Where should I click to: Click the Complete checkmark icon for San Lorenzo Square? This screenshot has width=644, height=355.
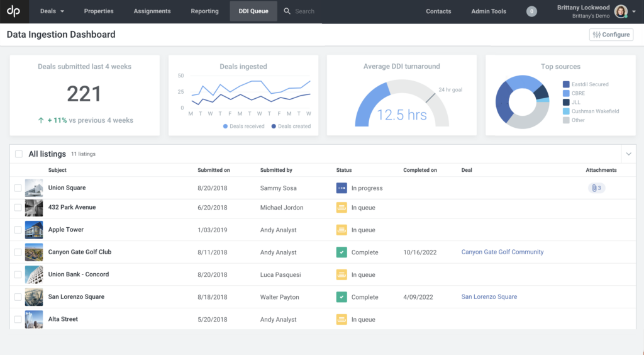pos(341,296)
